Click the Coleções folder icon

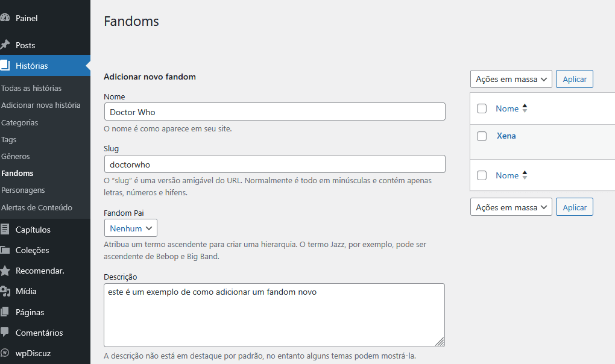click(x=5, y=250)
